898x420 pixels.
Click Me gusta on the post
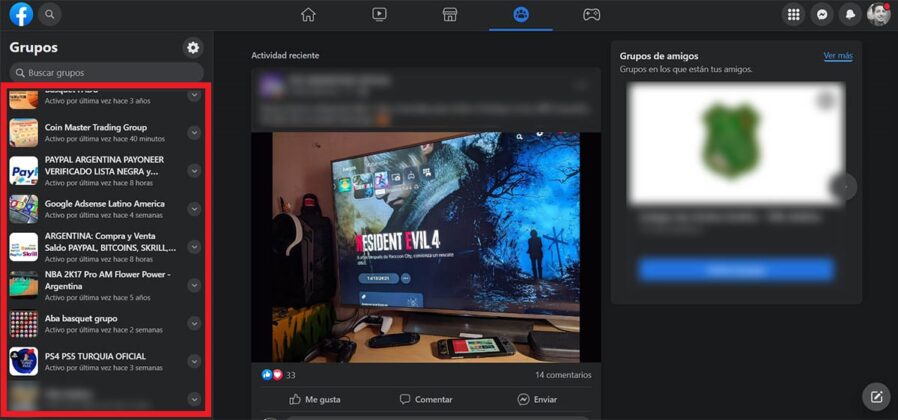pos(315,399)
